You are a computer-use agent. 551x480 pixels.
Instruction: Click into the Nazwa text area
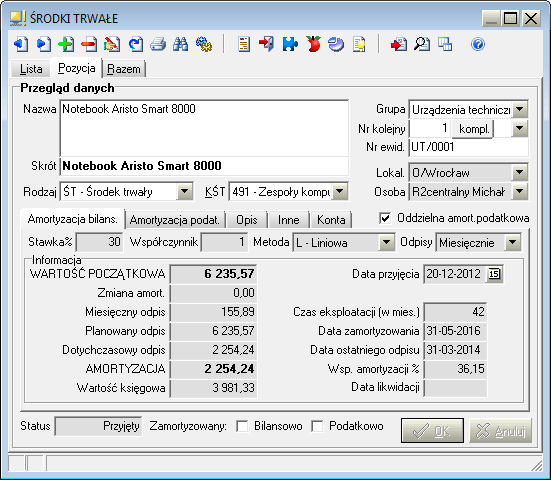205,128
